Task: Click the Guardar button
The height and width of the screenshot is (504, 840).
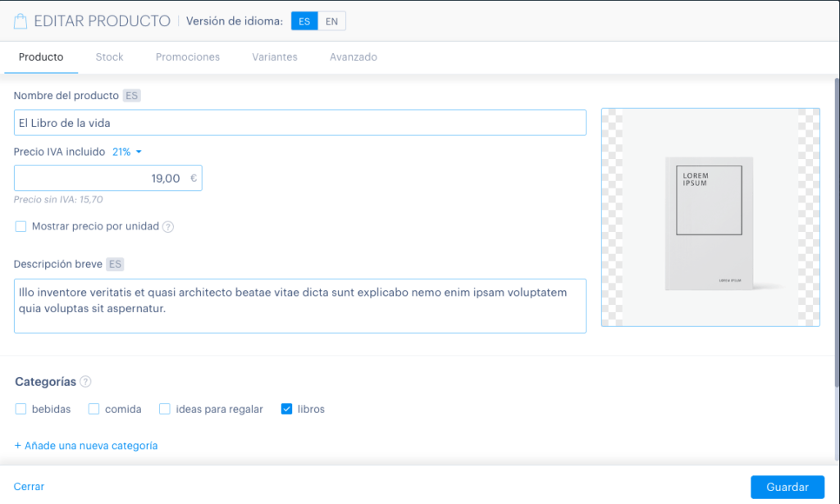Action: 787,487
